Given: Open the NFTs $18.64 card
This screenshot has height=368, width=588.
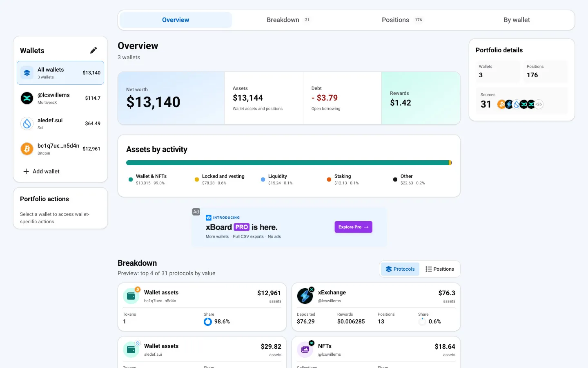Looking at the screenshot, I should (376, 352).
